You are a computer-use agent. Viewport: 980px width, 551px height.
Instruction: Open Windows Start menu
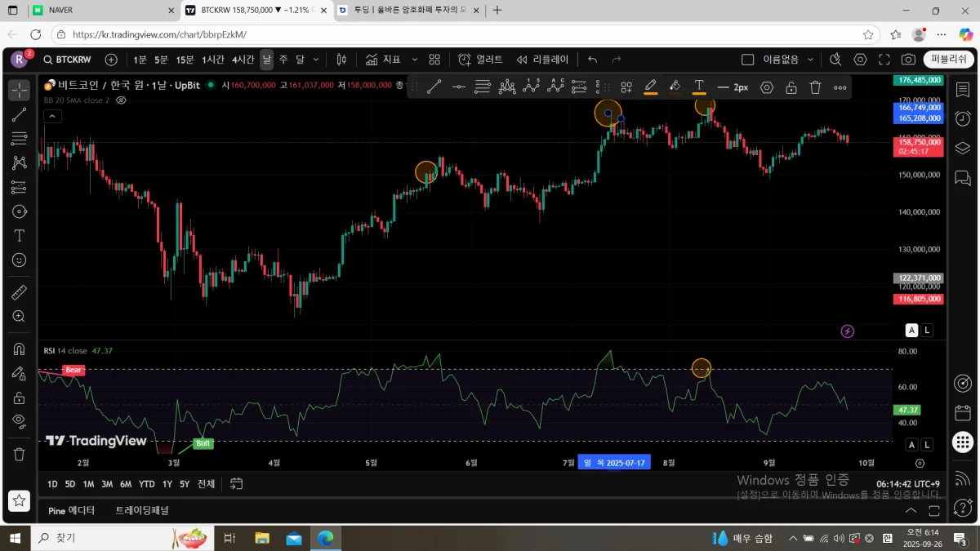[x=15, y=538]
